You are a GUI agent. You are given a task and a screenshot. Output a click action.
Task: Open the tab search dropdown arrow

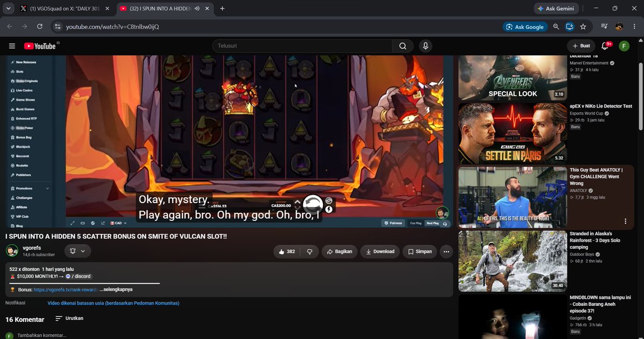[8, 9]
